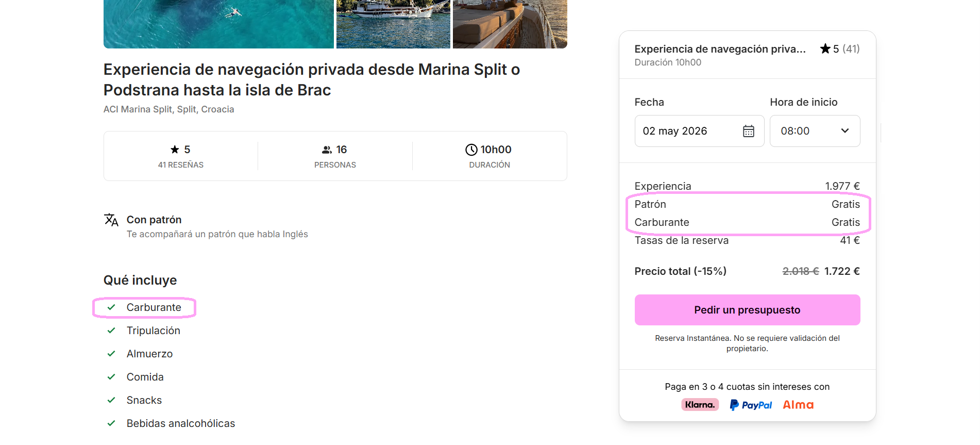Open the aerial swimmer photo thumbnail

(x=218, y=24)
